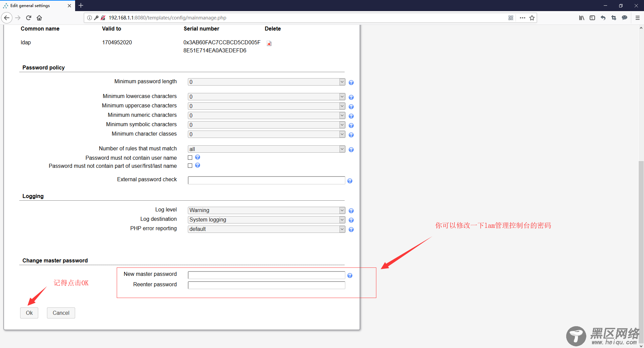Open a new browser tab
The image size is (644, 348).
click(81, 5)
